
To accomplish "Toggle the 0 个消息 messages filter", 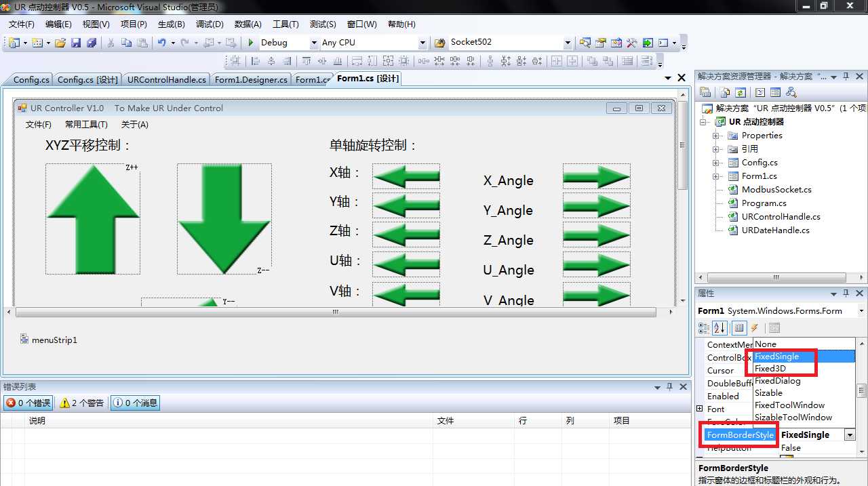I will (135, 403).
